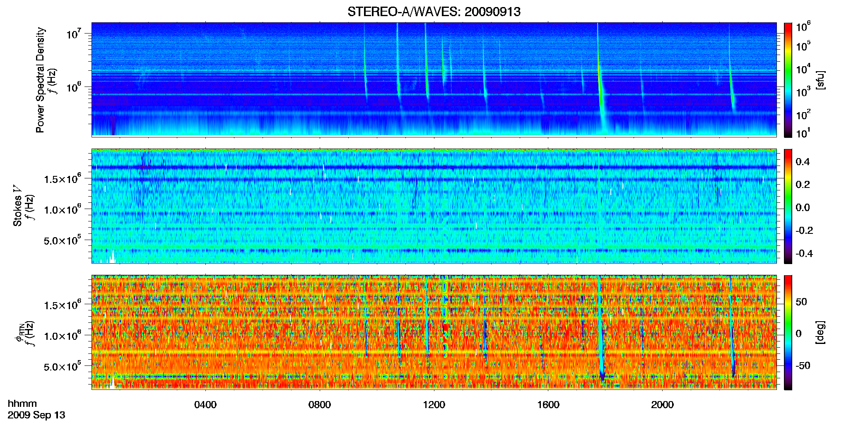This screenshot has width=868, height=447.
Task: Click the hhmm label
Action: [x=22, y=404]
